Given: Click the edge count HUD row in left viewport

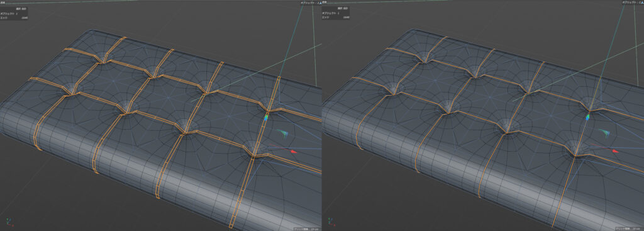Looking at the screenshot, I should click(14, 18).
